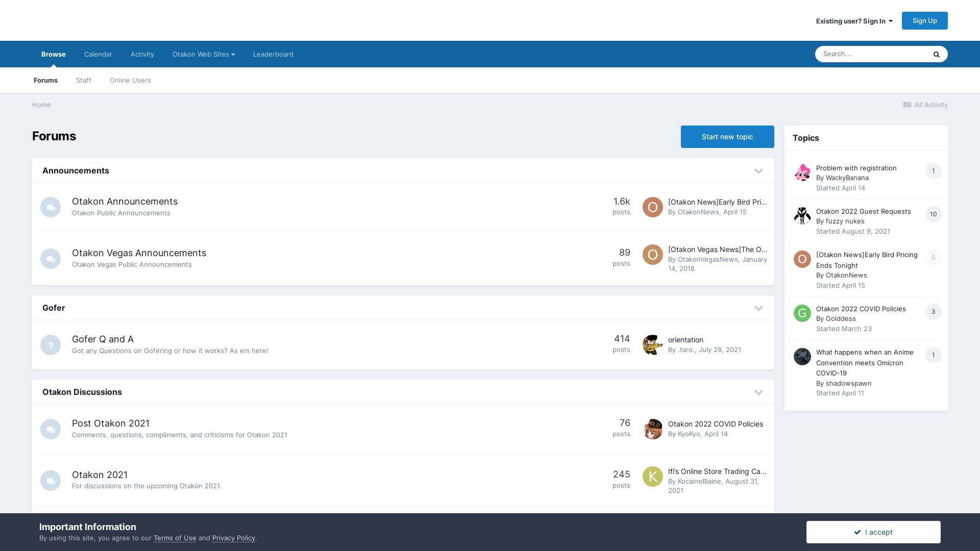
Task: Open the Terms of Use link
Action: pyautogui.click(x=175, y=538)
